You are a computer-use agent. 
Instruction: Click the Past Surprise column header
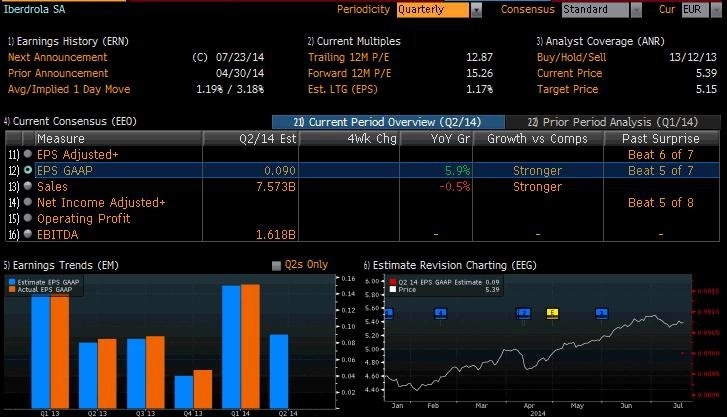tap(661, 138)
